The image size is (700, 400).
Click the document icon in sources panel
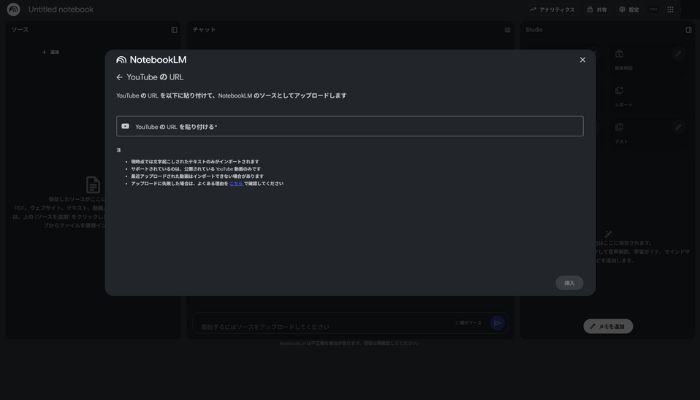tap(93, 184)
